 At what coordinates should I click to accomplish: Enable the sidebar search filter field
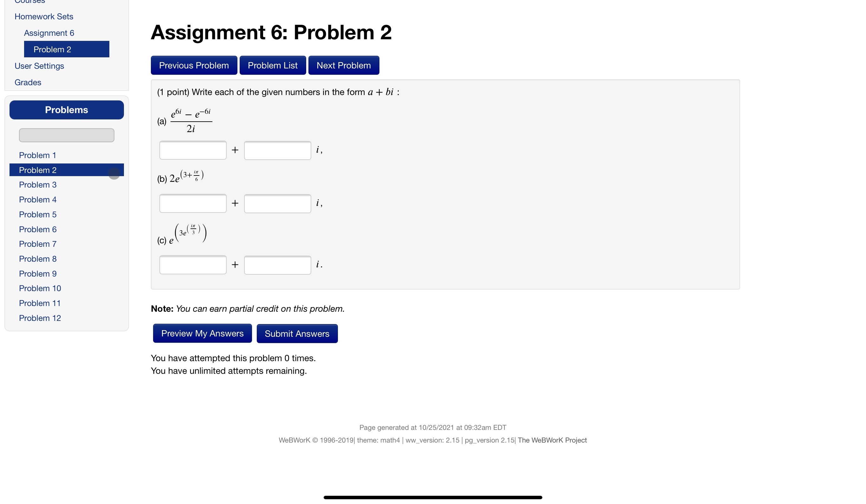pos(66,135)
